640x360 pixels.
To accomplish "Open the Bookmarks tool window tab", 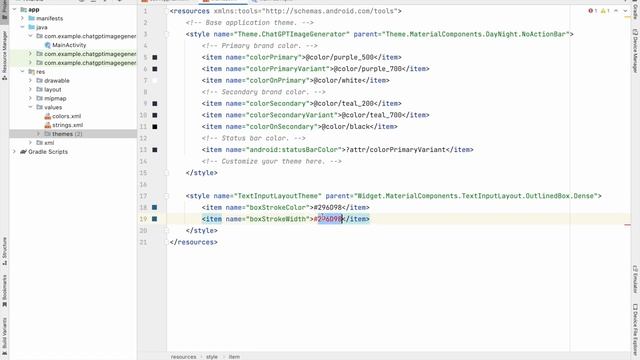I will [x=4, y=291].
